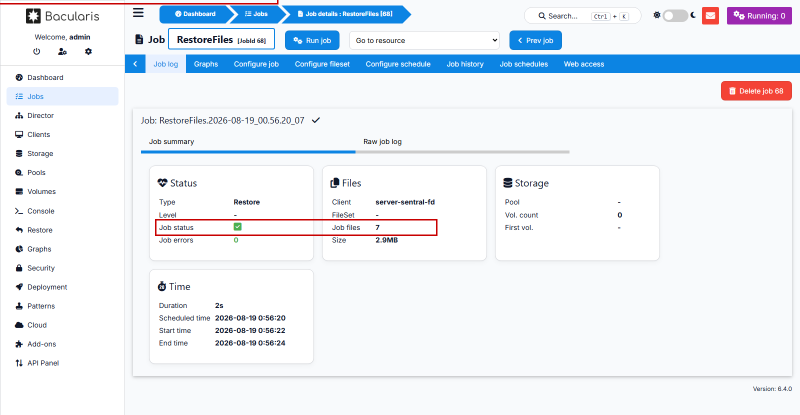Click the document icon beside Job heading
The width and height of the screenshot is (800, 415).
(x=139, y=39)
